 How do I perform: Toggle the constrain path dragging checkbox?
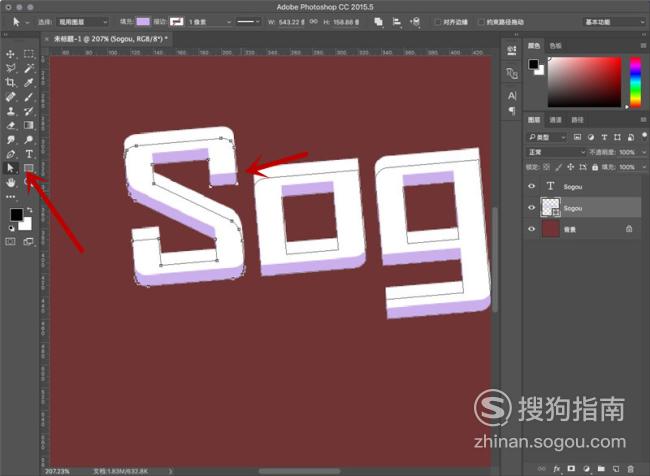(x=481, y=22)
